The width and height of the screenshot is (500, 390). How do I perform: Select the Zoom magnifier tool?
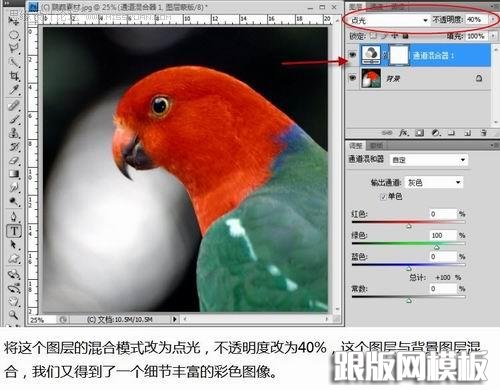[13, 314]
